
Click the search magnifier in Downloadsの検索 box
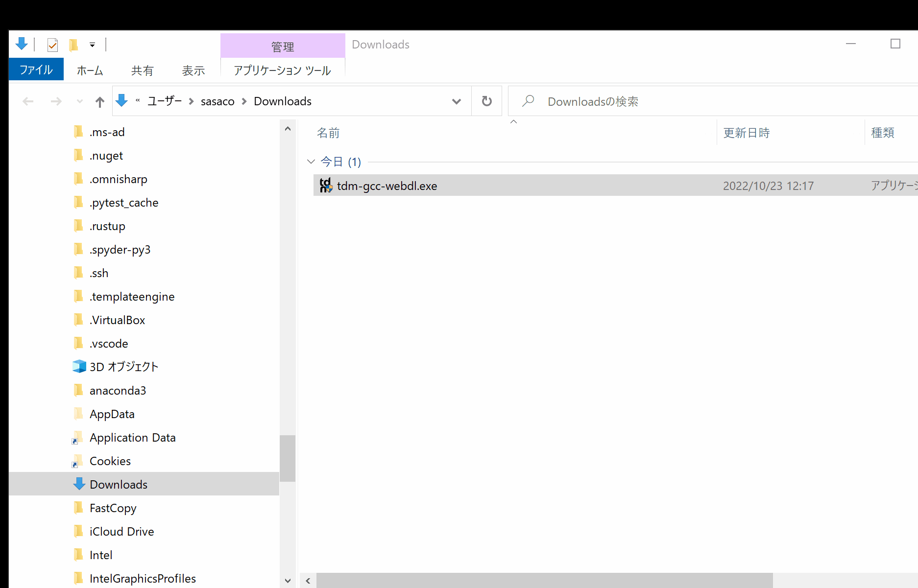(528, 101)
